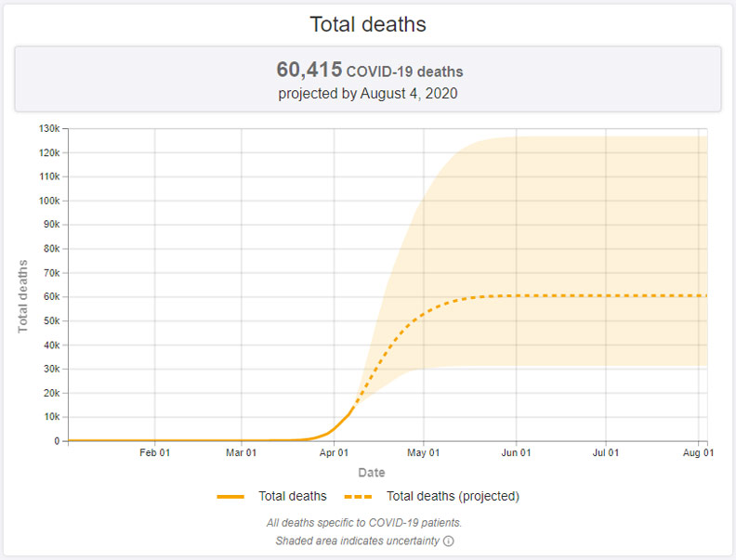Image resolution: width=736 pixels, height=560 pixels.
Task: Click the vertical "Total deaths" y-axis title
Action: [x=23, y=296]
